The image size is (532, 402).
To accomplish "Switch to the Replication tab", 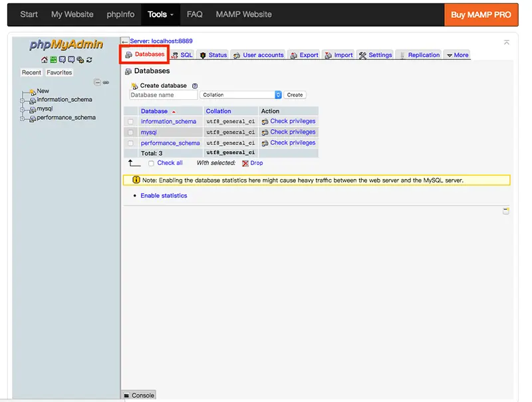I will point(420,55).
